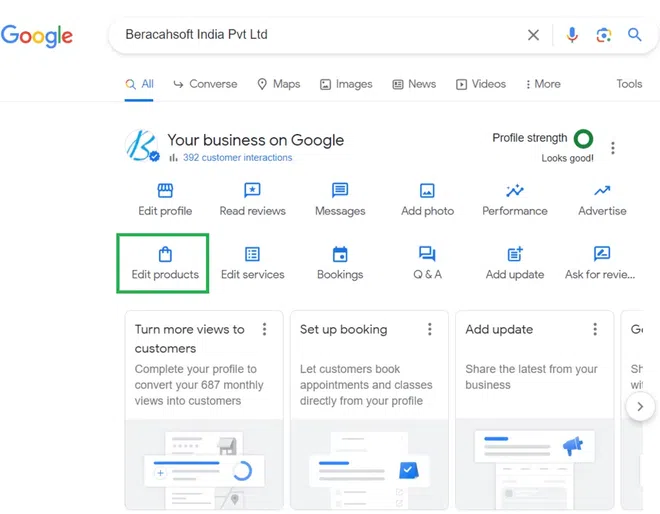Open the Bookings calendar icon
This screenshot has width=660, height=514.
(340, 254)
